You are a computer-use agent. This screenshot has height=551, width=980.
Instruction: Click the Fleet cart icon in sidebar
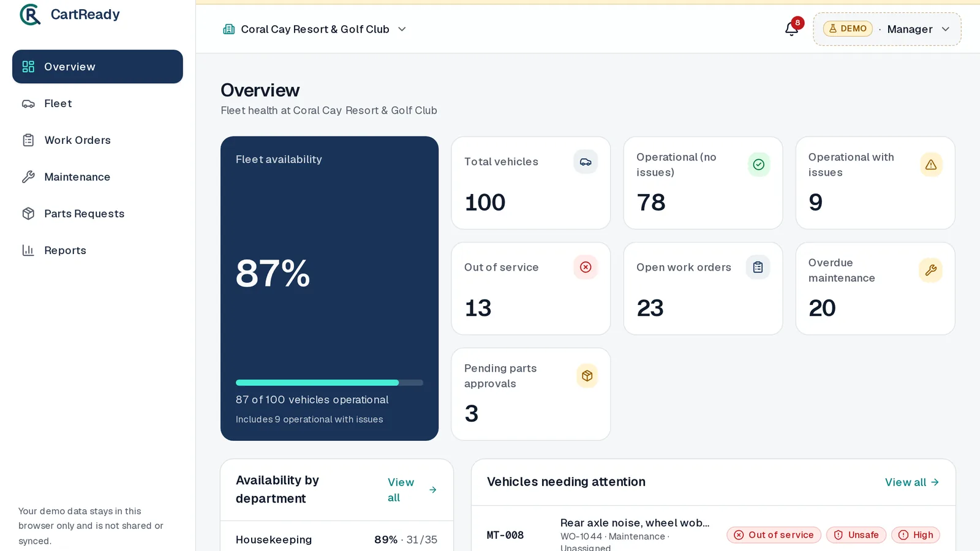[28, 103]
